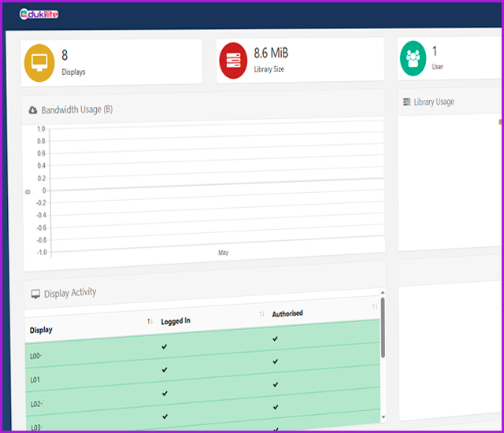Image resolution: width=504 pixels, height=433 pixels.
Task: Click the Logged In checkmark for L02
Action: tap(165, 392)
